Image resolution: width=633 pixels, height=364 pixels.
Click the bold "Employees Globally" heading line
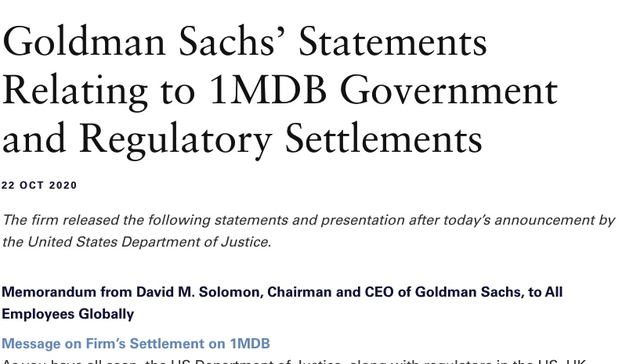[x=68, y=314]
